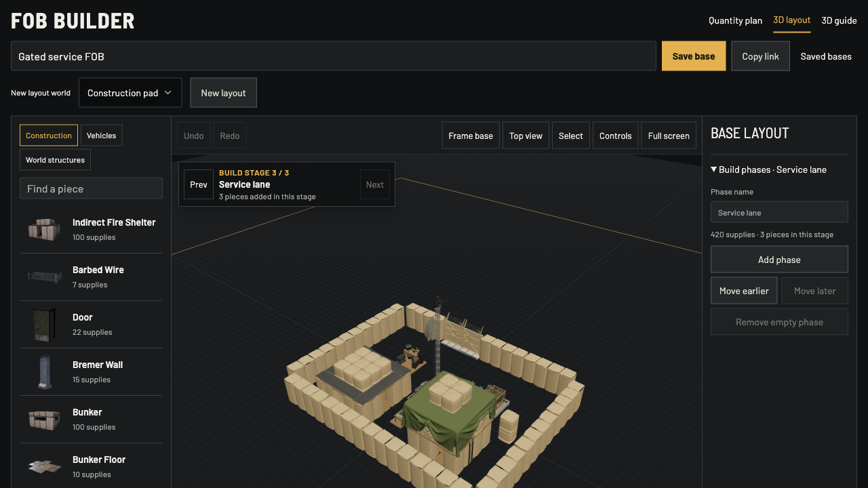Add a new build phase

tap(779, 260)
